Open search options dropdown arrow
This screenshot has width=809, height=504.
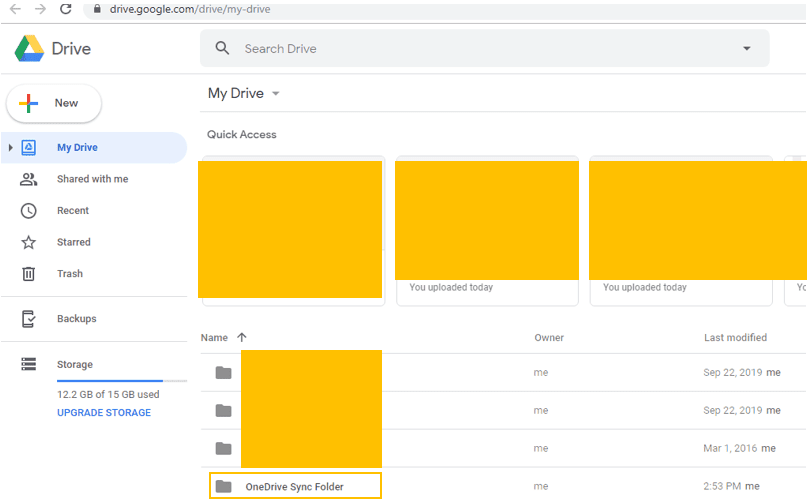(x=747, y=48)
